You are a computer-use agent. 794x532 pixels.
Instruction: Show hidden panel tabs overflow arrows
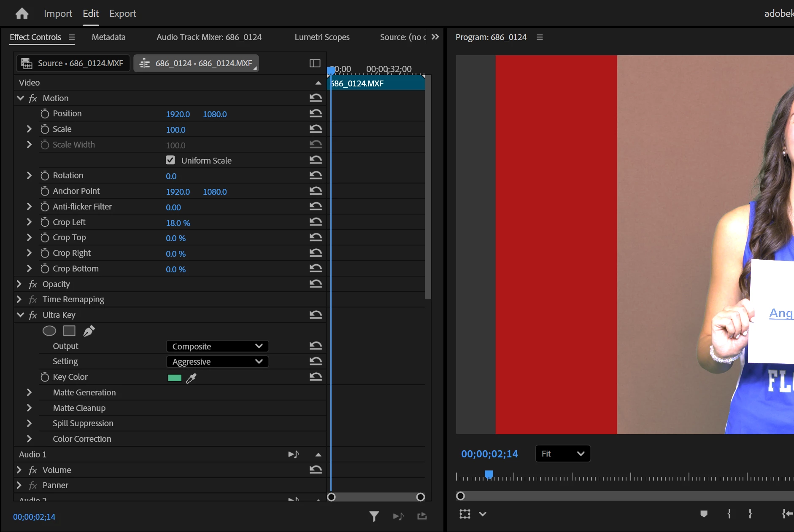435,37
